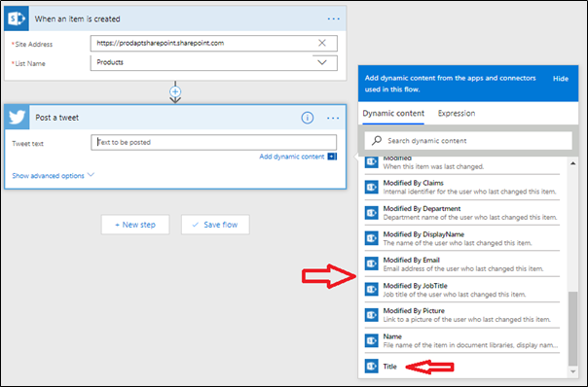Viewport: 588px width, 387px height.
Task: Select Modified By JobTitle dynamic content
Action: click(462, 289)
